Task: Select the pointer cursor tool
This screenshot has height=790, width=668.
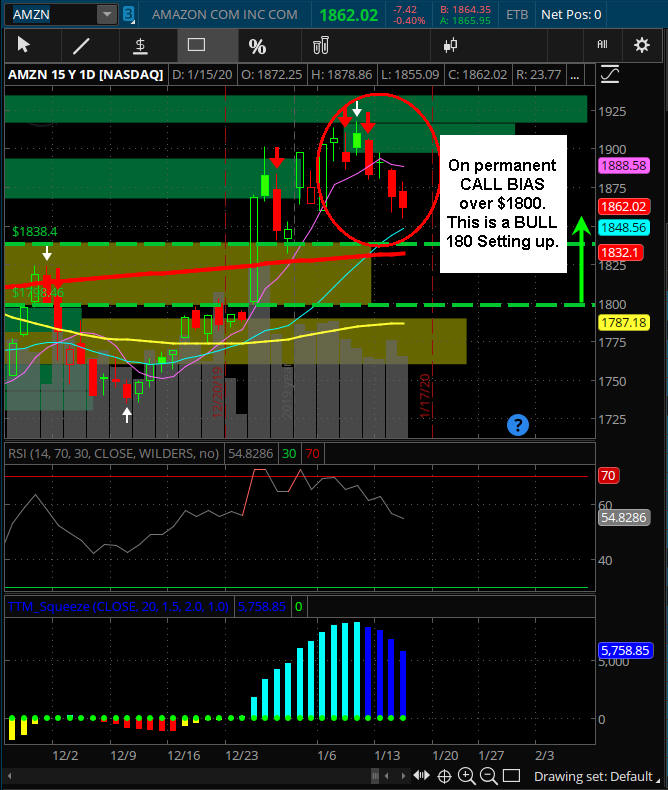Action: [x=23, y=45]
